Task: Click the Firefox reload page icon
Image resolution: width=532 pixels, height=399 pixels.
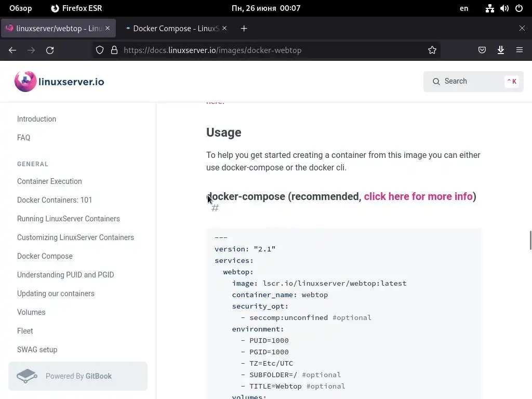Action: (x=50, y=50)
